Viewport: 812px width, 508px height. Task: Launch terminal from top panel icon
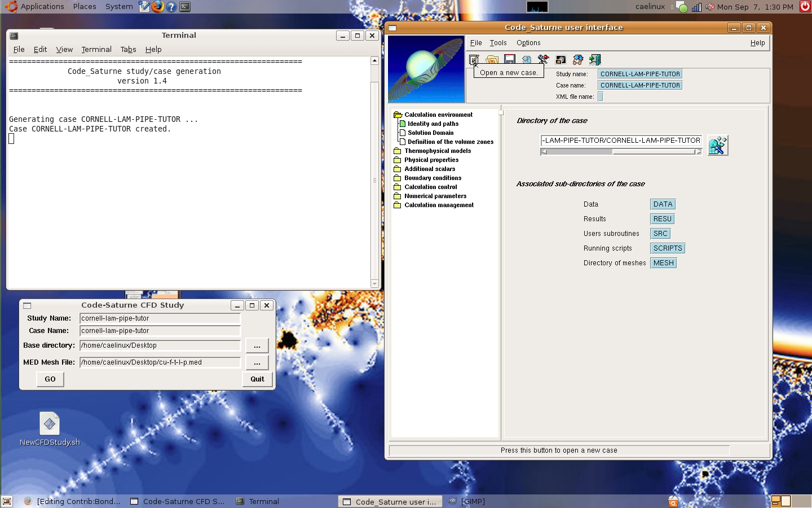185,7
